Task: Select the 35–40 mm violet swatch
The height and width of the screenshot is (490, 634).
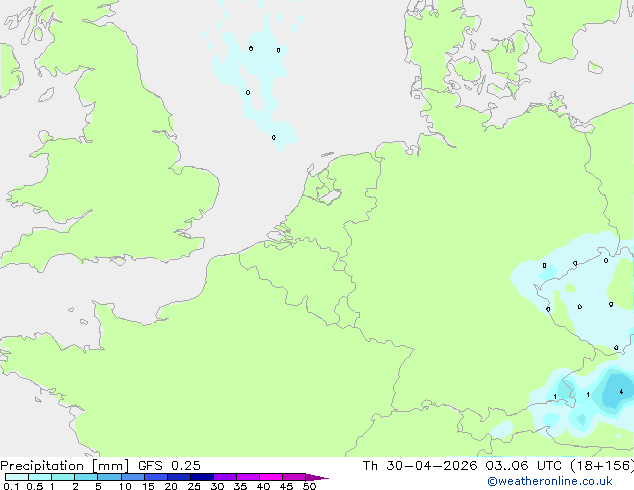Action: 247,477
